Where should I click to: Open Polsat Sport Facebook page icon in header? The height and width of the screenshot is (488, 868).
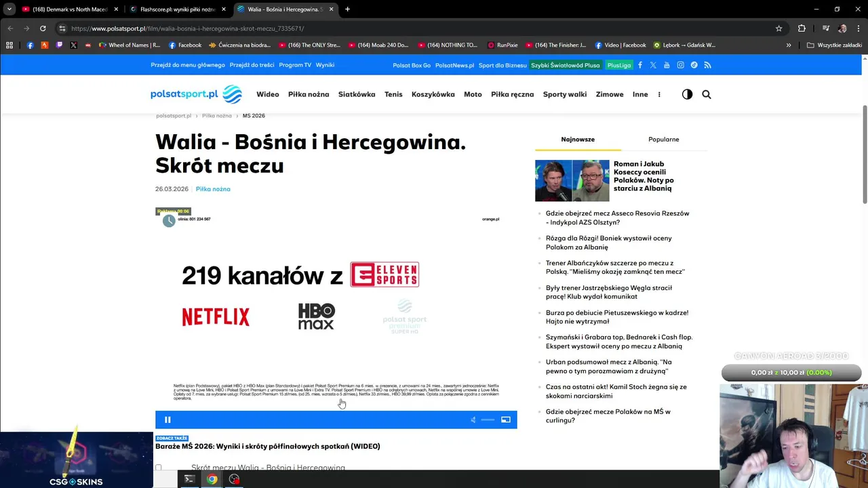pos(639,65)
